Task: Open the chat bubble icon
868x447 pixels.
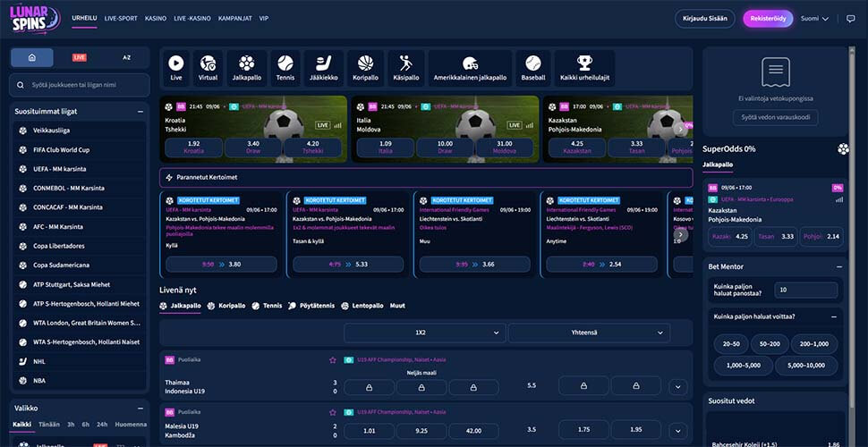Action: tap(851, 18)
